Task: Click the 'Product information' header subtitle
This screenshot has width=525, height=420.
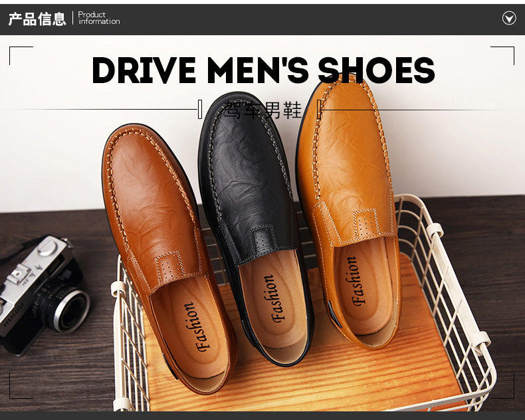Action: tap(99, 18)
